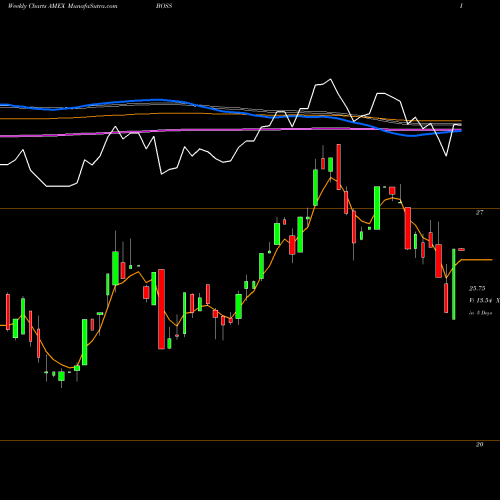Click the long red candle at chart peak
The image size is (500, 500).
click(x=339, y=167)
